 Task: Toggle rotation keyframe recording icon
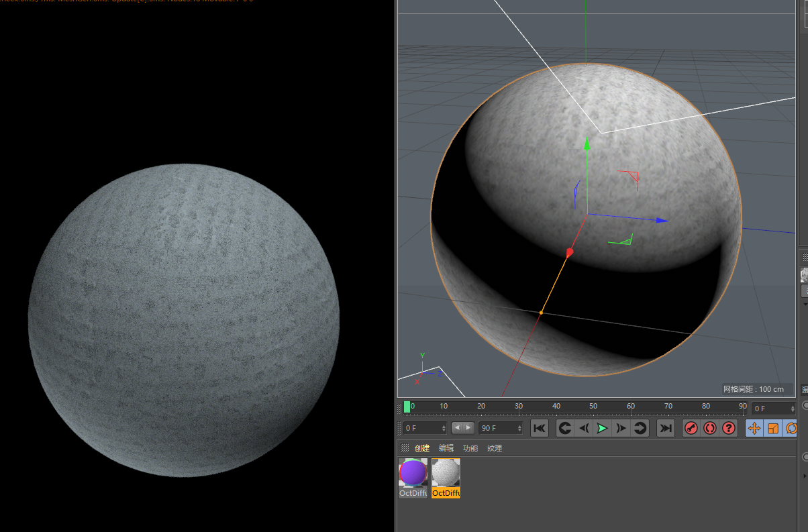pos(791,428)
